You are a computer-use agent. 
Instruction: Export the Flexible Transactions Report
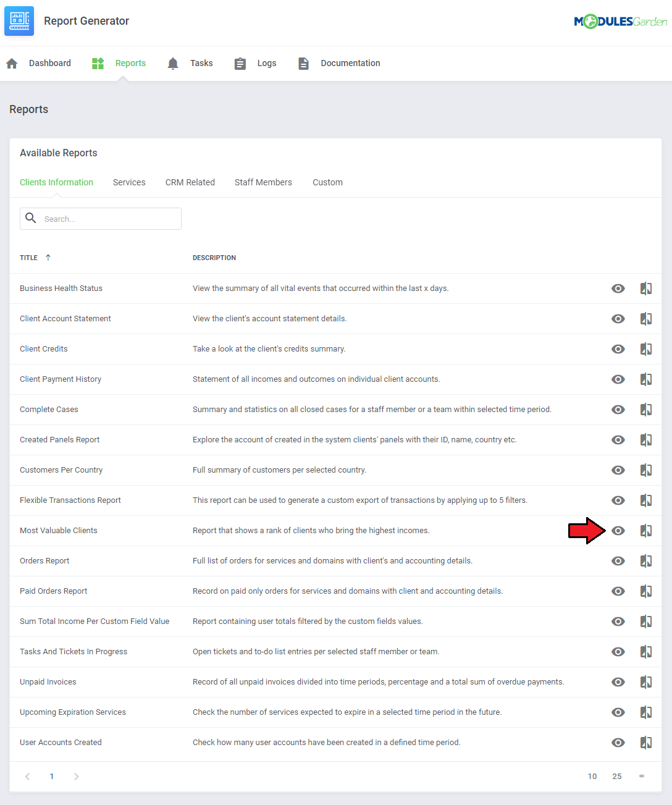(646, 500)
